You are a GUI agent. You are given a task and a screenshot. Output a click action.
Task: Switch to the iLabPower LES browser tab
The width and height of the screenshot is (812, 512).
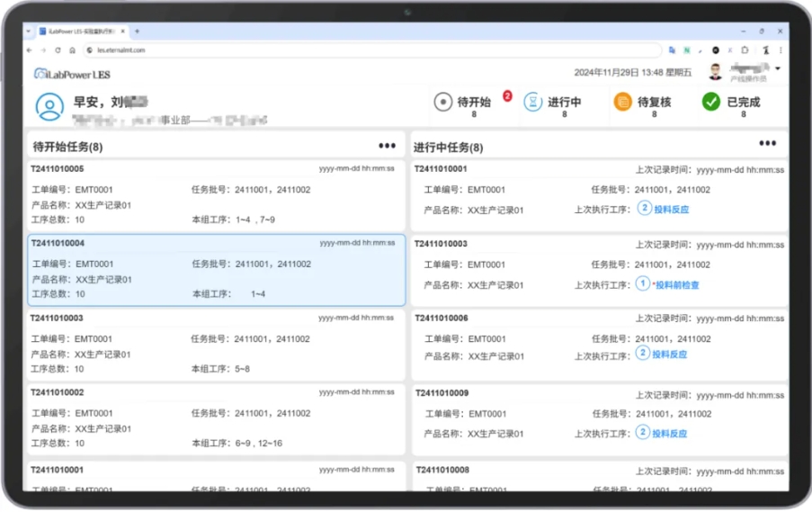(x=81, y=31)
